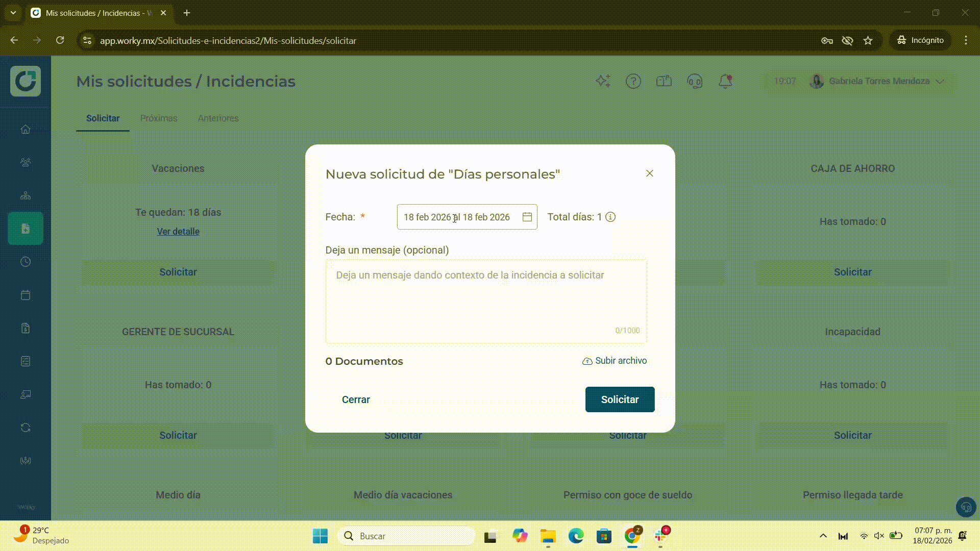Open floating support chat bubble
Screen dimensions: 980x551
point(966,507)
